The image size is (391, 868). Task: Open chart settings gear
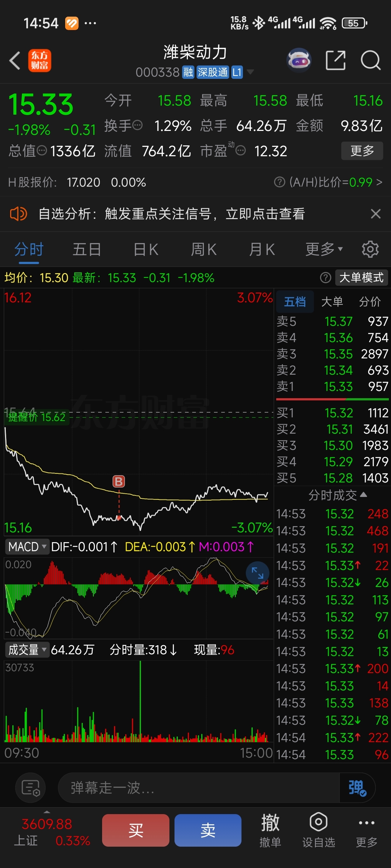coord(370,249)
